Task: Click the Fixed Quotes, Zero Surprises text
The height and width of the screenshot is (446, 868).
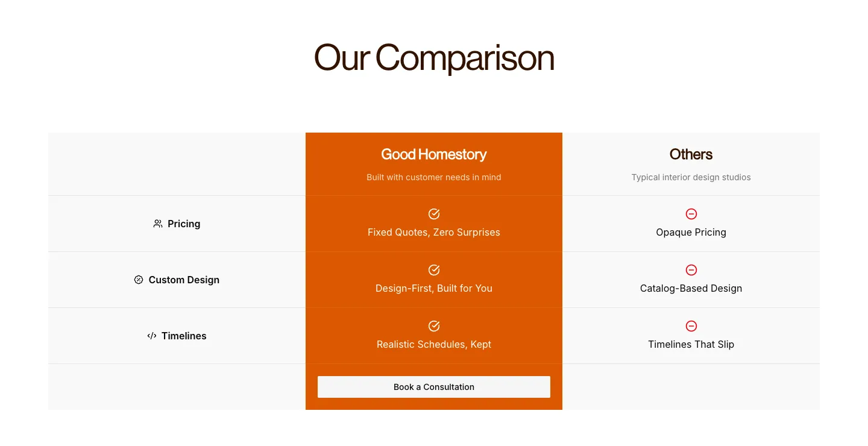Action: [434, 232]
